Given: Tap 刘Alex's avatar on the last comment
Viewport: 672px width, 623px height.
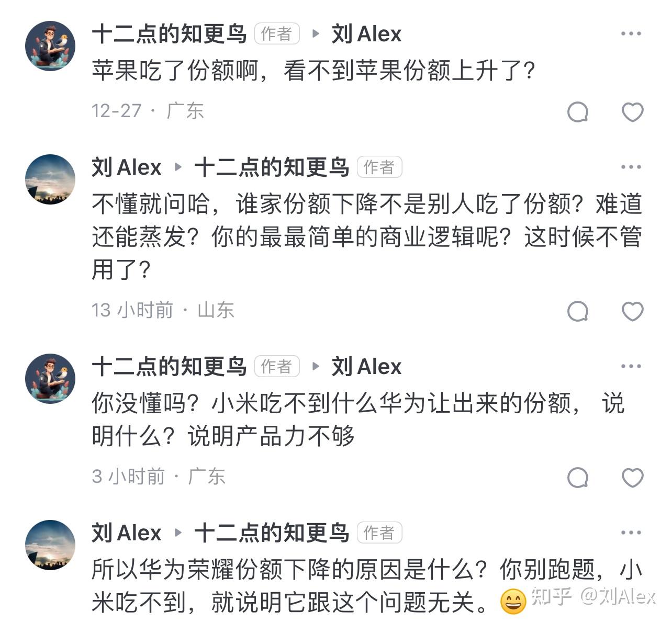Looking at the screenshot, I should [50, 545].
